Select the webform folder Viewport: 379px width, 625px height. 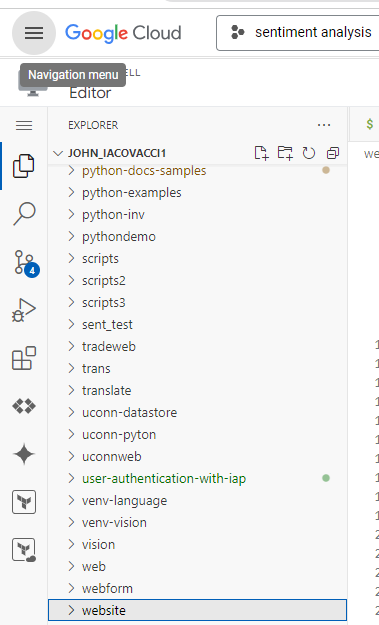198,588
